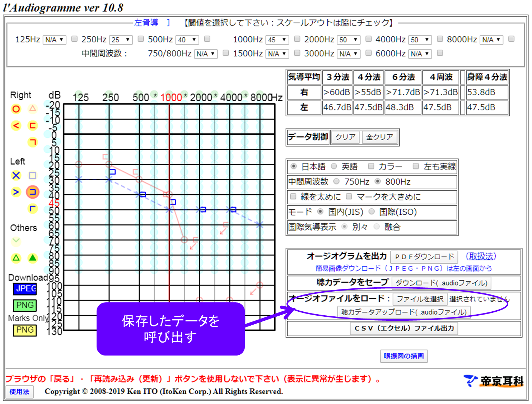This screenshot has height=404, width=532.
Task: Select the Left ear blue X marker
Action: pos(16,175)
